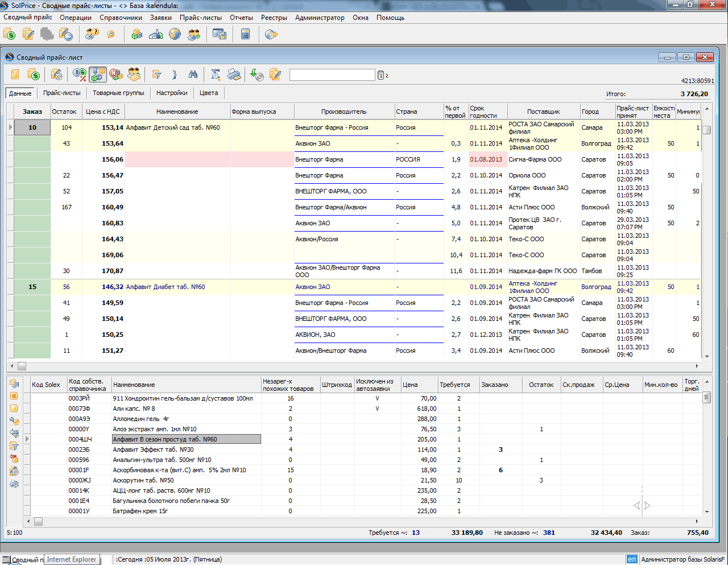Open the Цвета tab

tap(209, 93)
